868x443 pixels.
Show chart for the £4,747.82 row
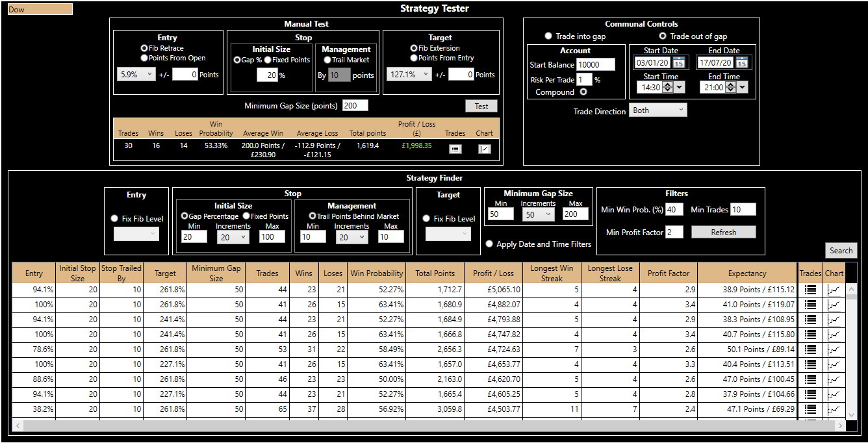[834, 335]
